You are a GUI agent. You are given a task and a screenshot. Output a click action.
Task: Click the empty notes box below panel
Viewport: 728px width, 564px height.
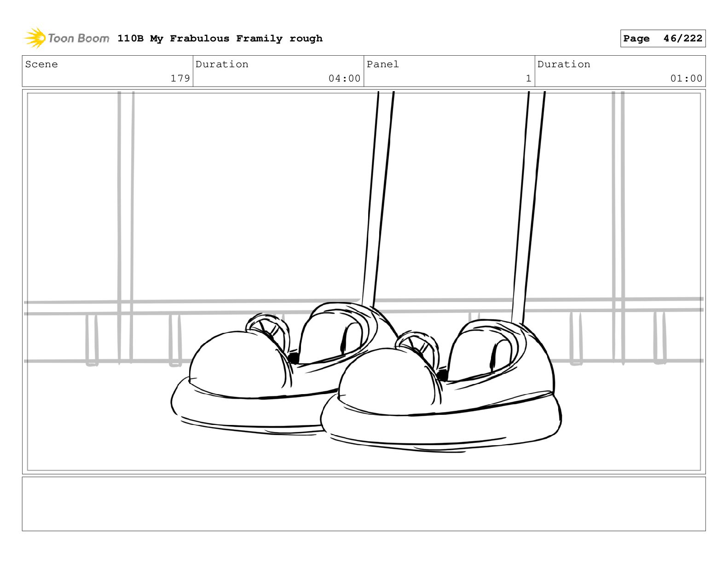tap(364, 504)
